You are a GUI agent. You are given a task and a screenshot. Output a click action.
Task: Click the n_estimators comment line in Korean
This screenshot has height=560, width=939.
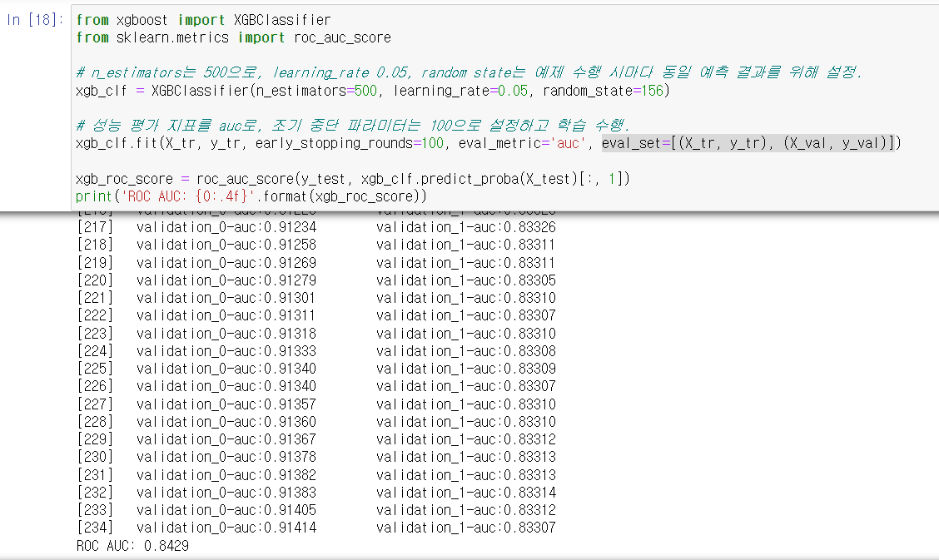(469, 72)
